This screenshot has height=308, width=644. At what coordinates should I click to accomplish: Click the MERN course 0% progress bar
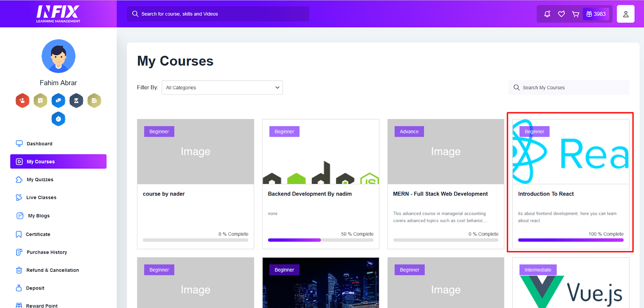point(446,240)
